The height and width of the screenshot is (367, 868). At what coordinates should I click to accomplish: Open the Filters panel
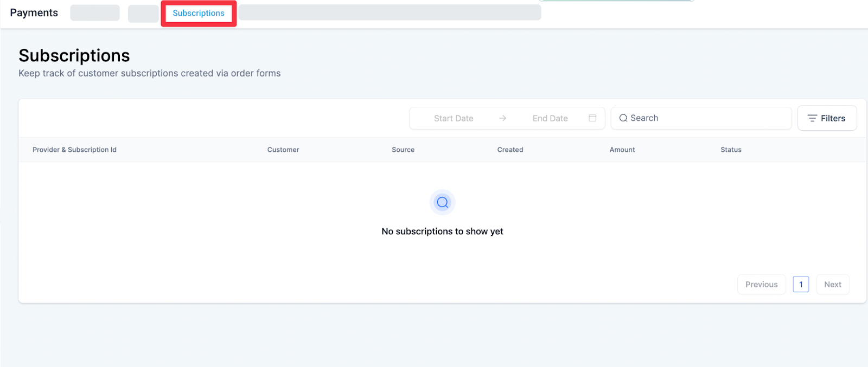point(827,118)
